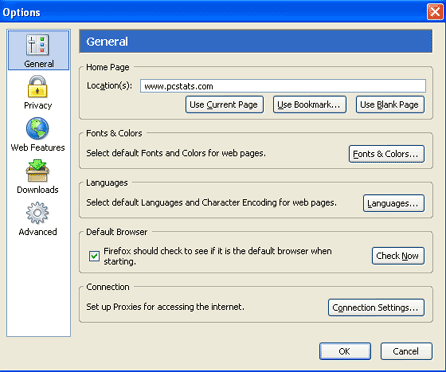446x372 pixels.
Task: Click the Downloads label in the sidebar
Action: pyautogui.click(x=37, y=190)
